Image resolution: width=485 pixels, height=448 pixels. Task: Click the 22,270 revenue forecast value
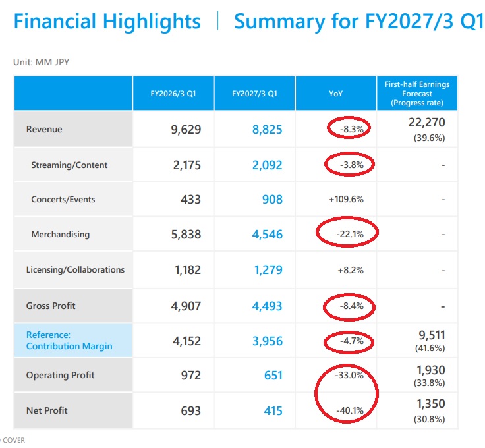pos(426,123)
